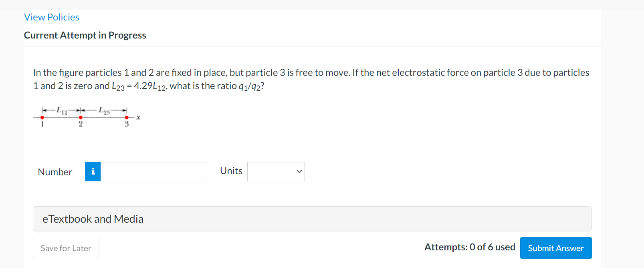Click the Current Attempt in Progress heading
This screenshot has width=644, height=268.
85,35
